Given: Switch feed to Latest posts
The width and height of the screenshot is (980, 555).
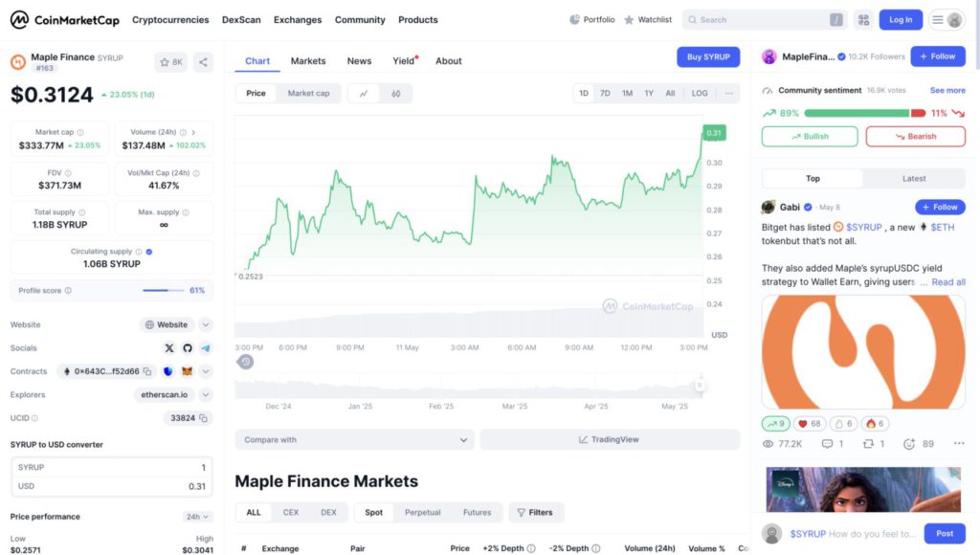Looking at the screenshot, I should 913,178.
